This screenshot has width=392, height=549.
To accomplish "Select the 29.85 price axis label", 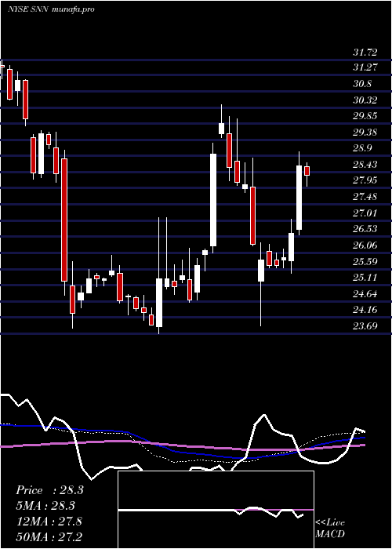I will point(365,116).
